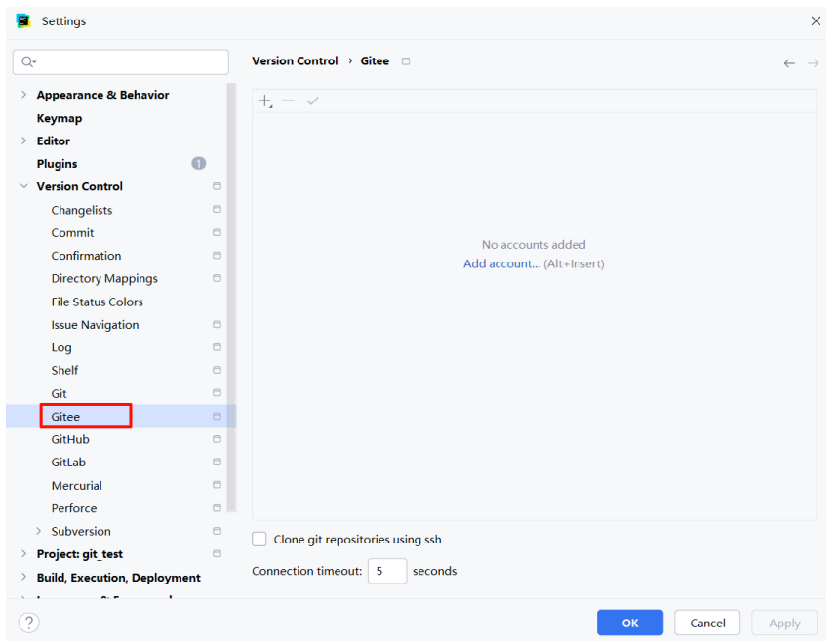
Task: Click the add account plus icon
Action: tap(265, 101)
